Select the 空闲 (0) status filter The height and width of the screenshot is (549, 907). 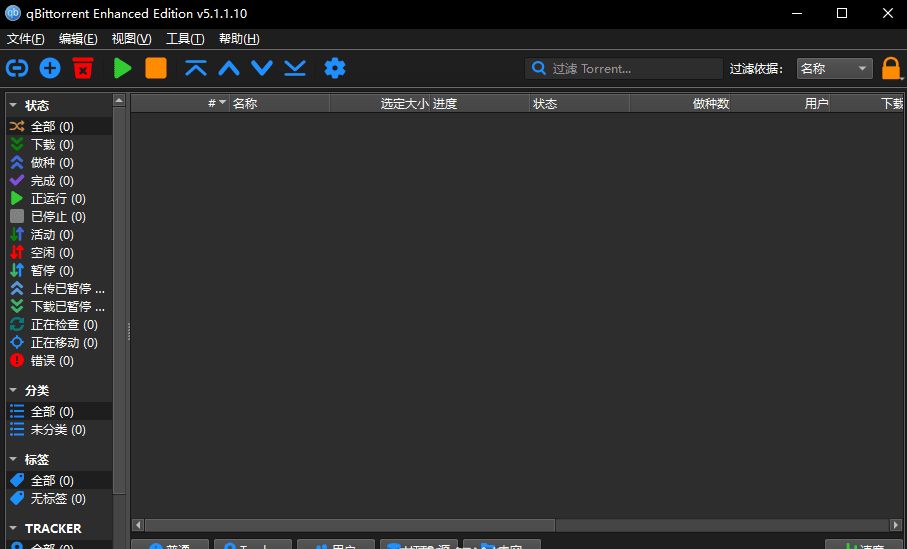[x=60, y=252]
